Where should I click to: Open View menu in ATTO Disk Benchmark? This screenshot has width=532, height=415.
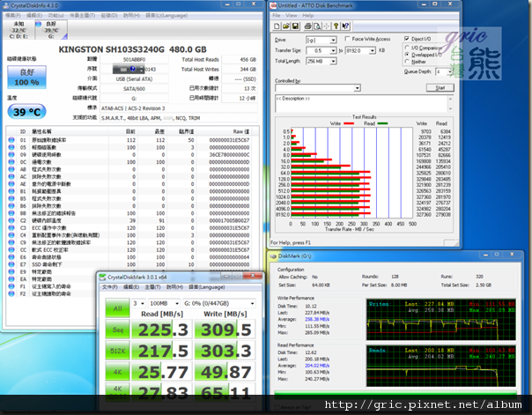click(x=292, y=15)
